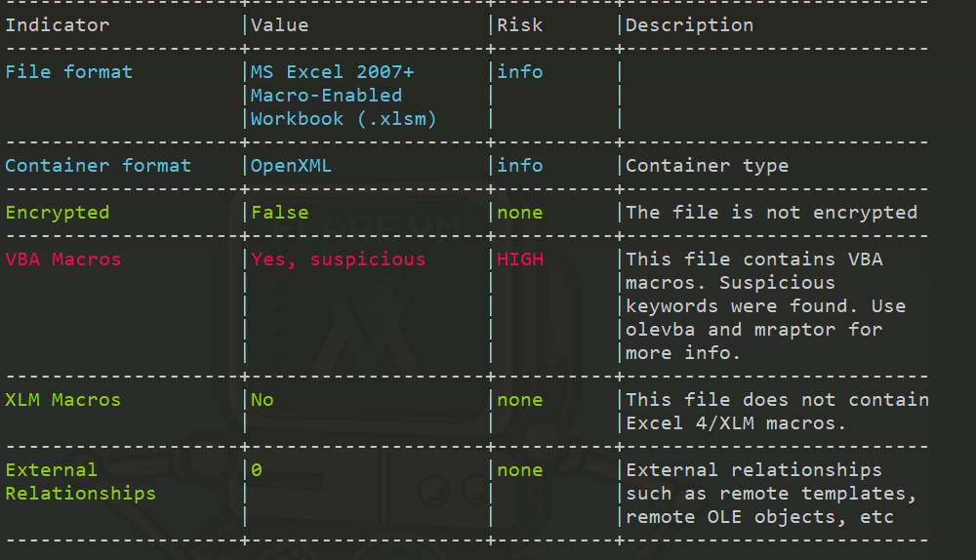This screenshot has height=560, width=976.
Task: Click the 'Yes, suspicious' value
Action: (x=338, y=260)
